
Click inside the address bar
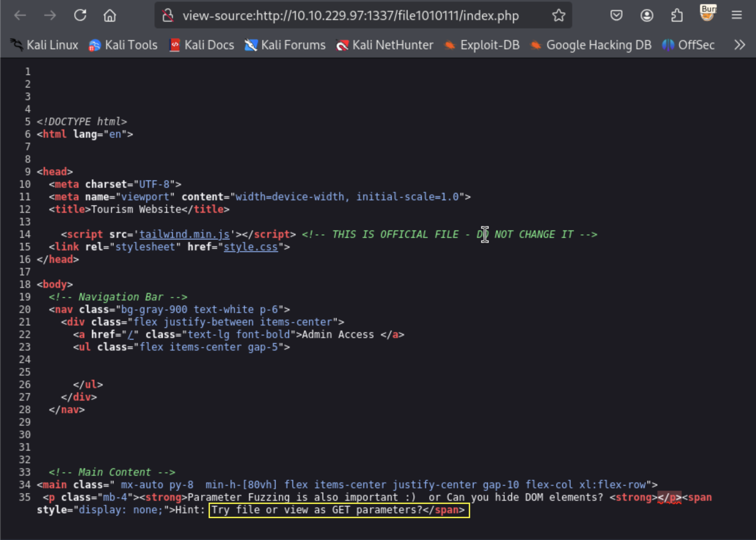350,15
